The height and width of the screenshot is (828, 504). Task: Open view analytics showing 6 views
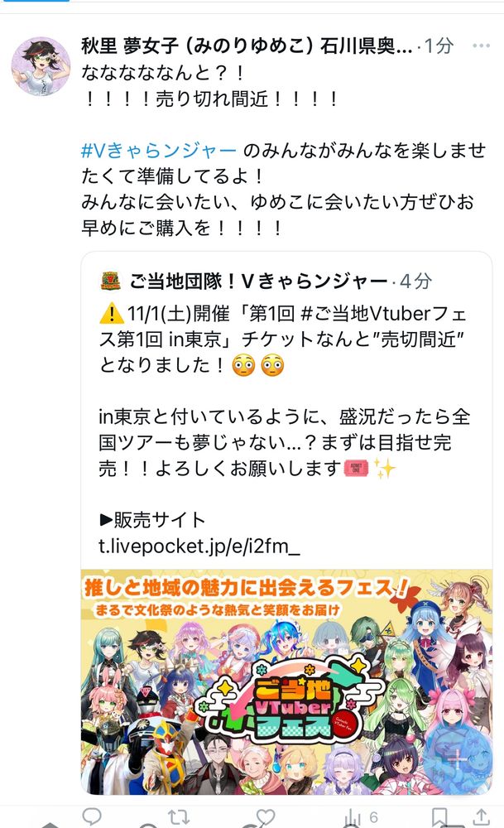coord(361,817)
